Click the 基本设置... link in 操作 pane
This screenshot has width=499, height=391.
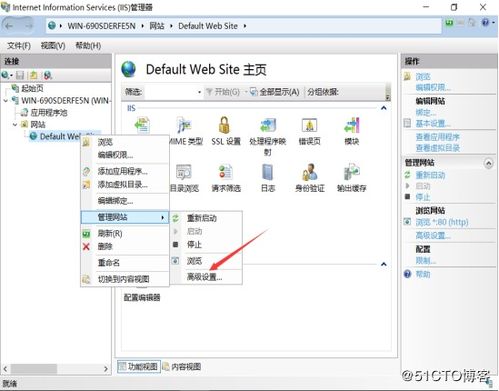point(433,124)
